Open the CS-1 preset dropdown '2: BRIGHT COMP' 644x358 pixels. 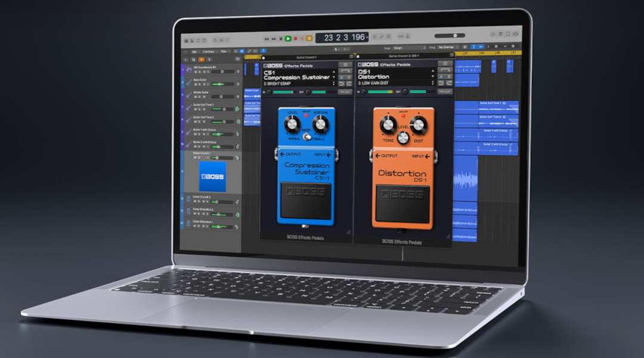click(x=299, y=84)
